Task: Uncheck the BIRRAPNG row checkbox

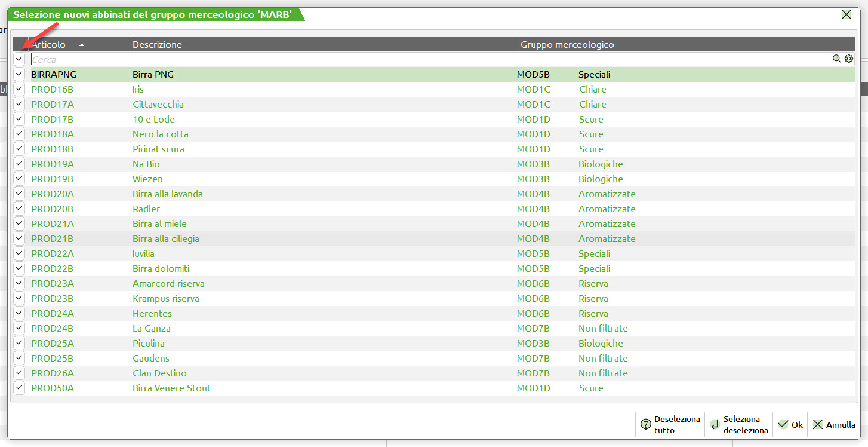Action: point(19,74)
